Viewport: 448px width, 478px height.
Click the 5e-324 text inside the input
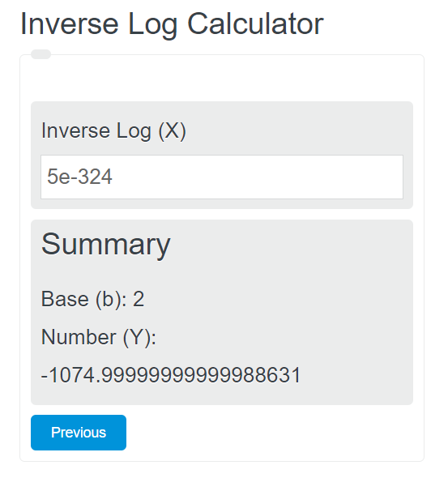[x=79, y=177]
